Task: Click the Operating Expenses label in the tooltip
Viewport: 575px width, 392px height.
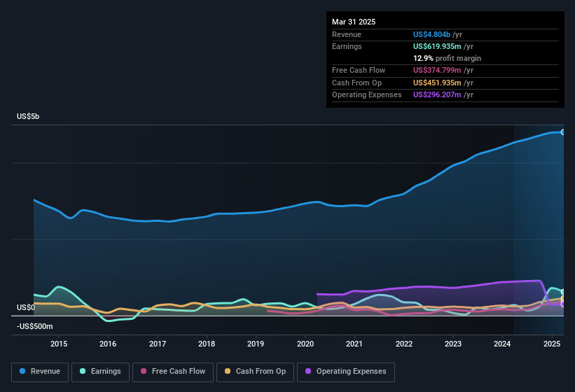Action: pos(367,95)
